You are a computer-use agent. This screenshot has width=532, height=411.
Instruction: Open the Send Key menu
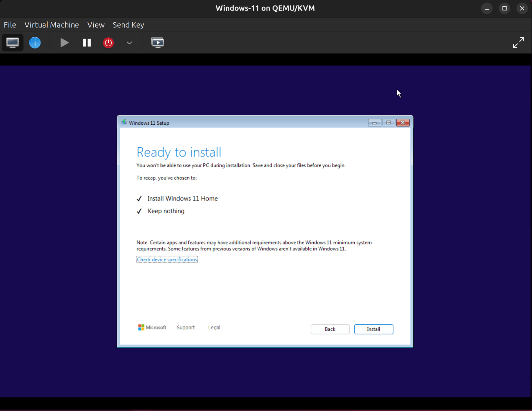128,25
